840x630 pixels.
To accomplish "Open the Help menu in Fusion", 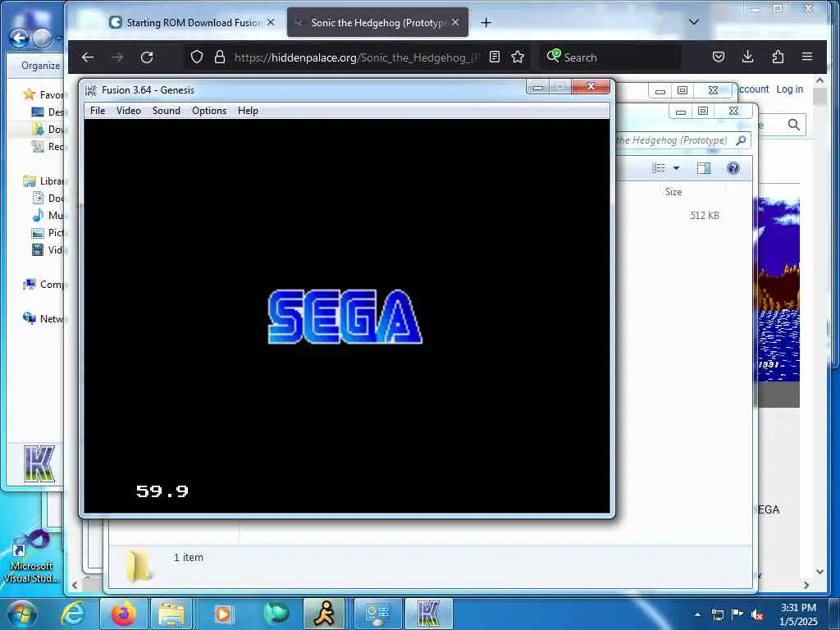I will pos(248,111).
